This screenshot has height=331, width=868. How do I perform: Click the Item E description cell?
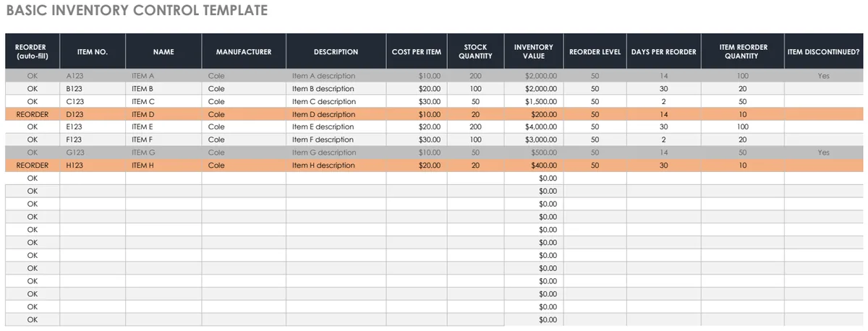[336, 126]
